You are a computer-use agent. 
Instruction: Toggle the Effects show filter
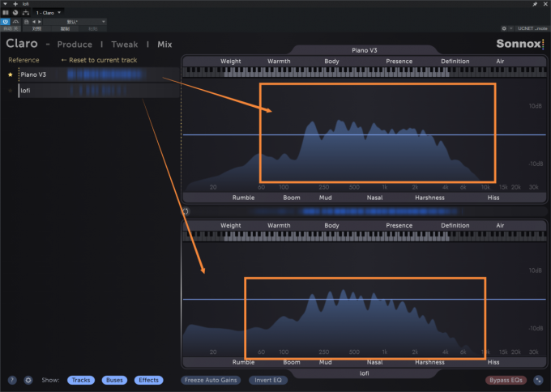pos(148,380)
